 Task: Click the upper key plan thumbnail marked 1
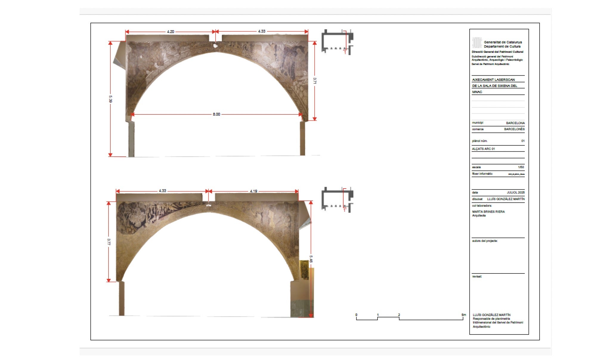click(x=337, y=42)
